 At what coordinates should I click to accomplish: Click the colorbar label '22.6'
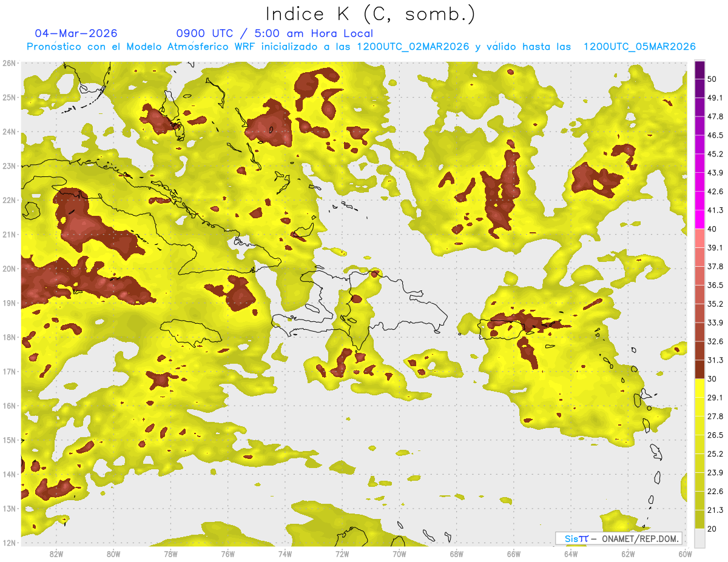pos(715,492)
